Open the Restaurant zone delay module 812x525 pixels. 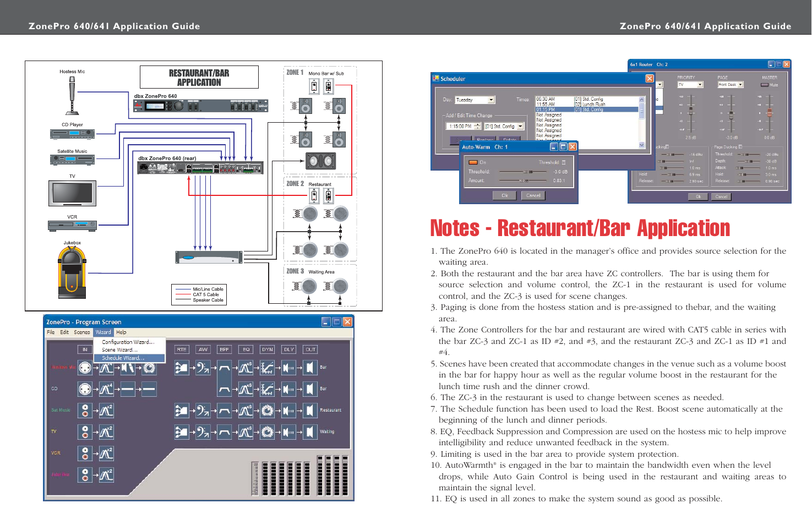pos(289,411)
